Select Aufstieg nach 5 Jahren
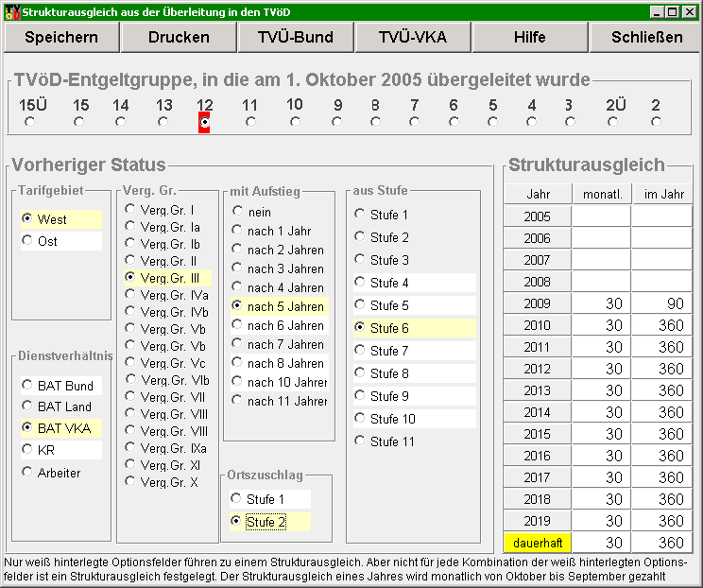Screen dimensions: 703x588 point(280,306)
